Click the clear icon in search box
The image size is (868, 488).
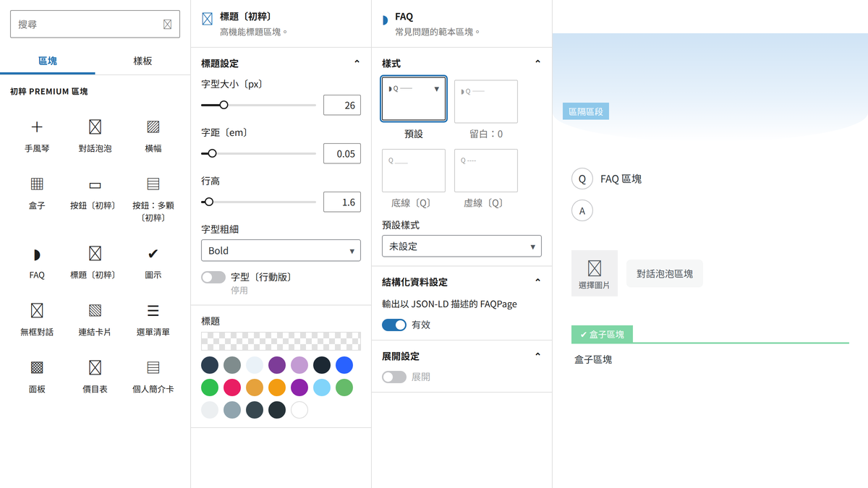point(167,25)
